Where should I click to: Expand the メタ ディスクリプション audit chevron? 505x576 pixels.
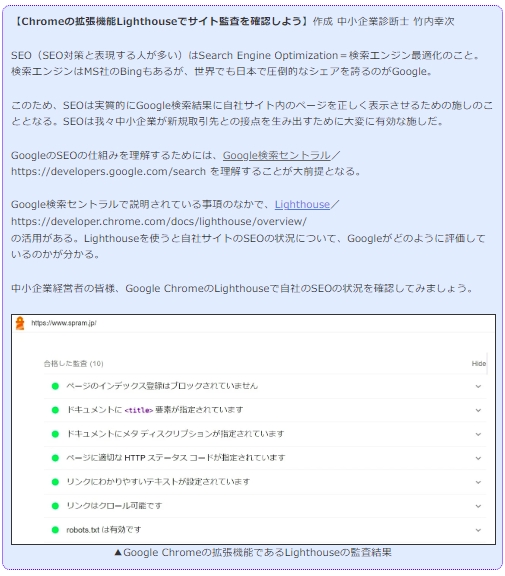click(478, 434)
